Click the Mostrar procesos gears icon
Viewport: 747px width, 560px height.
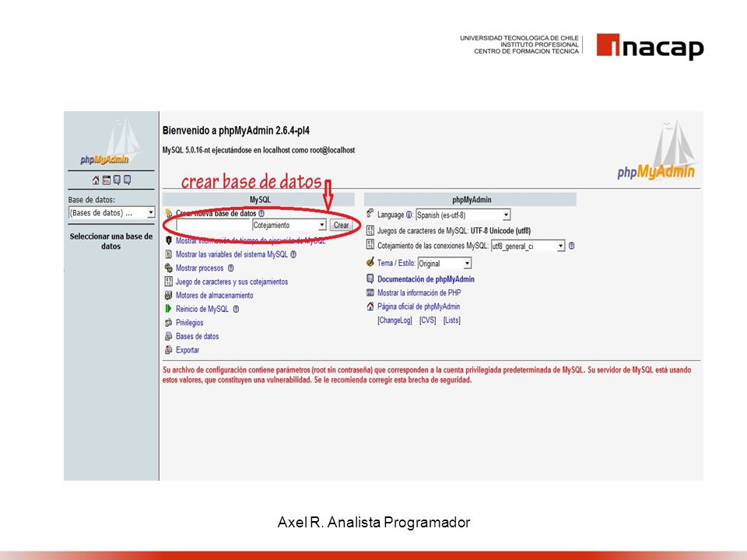[168, 268]
